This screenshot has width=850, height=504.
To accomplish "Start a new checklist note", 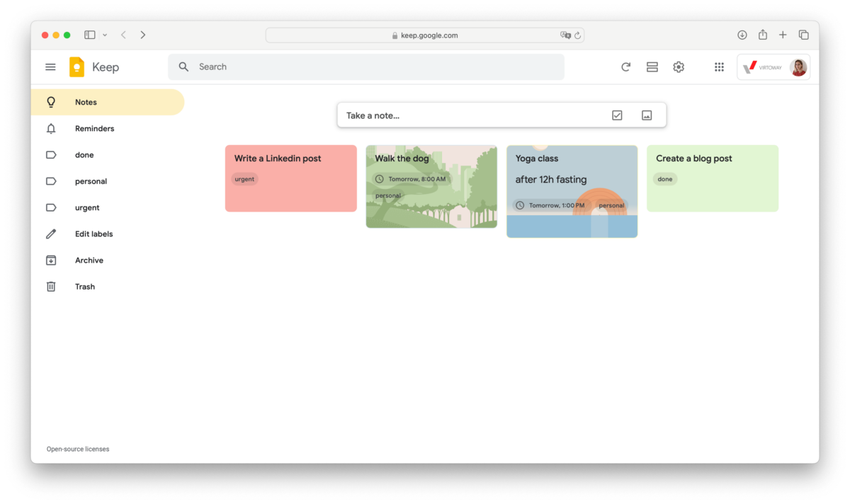I will pos(617,114).
